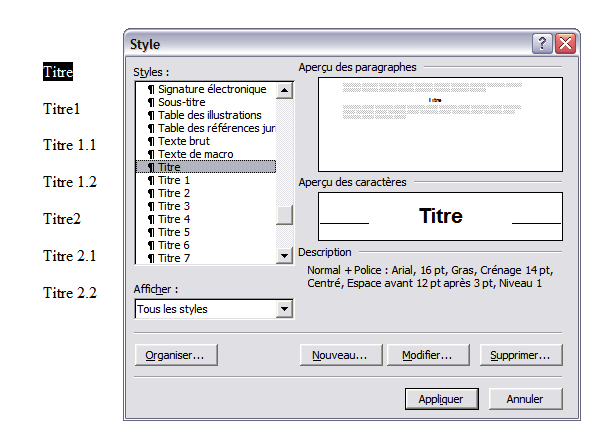Choose 'Titre 4' style entry
Image resolution: width=605 pixels, height=442 pixels.
pyautogui.click(x=173, y=219)
